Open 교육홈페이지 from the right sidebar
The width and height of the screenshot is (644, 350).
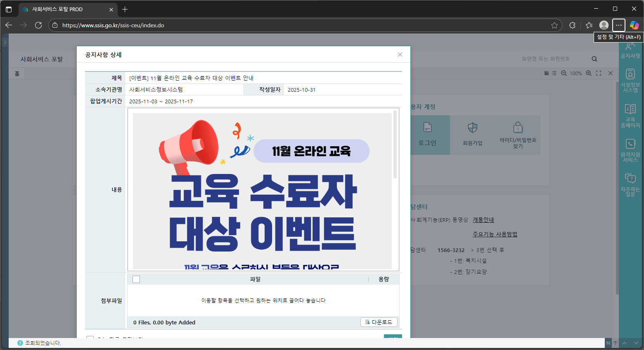[x=630, y=115]
